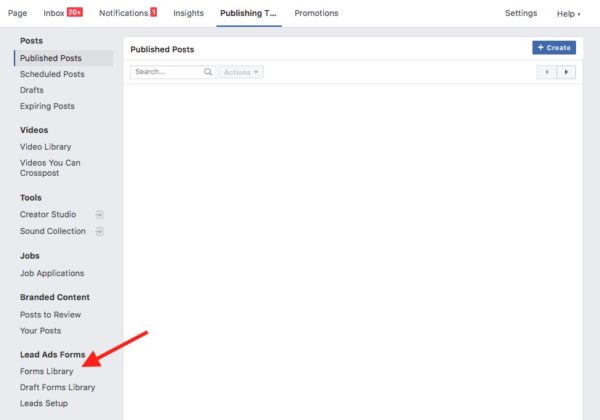Open the Page tab
The width and height of the screenshot is (600, 420).
[18, 13]
